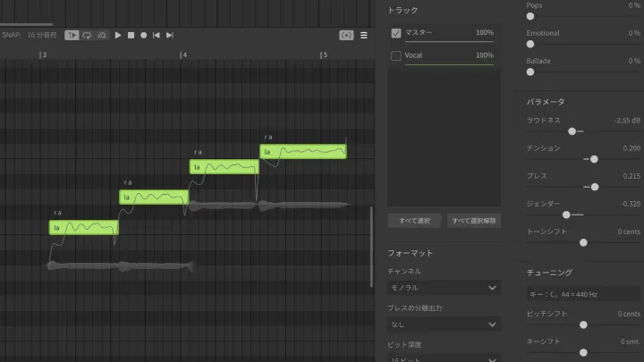Click the 'ra' phoneme above highest note
This screenshot has width=644, height=362.
[268, 137]
